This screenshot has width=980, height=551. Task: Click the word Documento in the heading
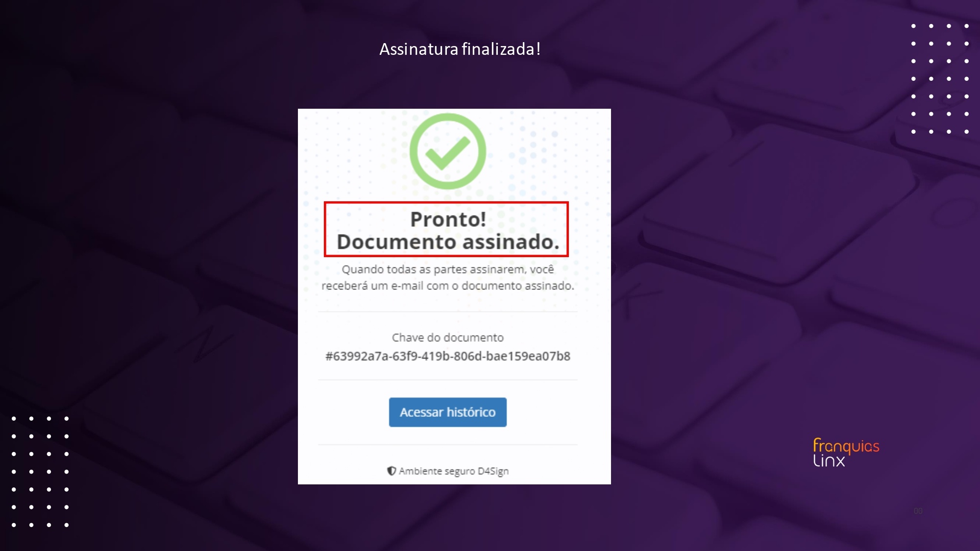(x=396, y=242)
